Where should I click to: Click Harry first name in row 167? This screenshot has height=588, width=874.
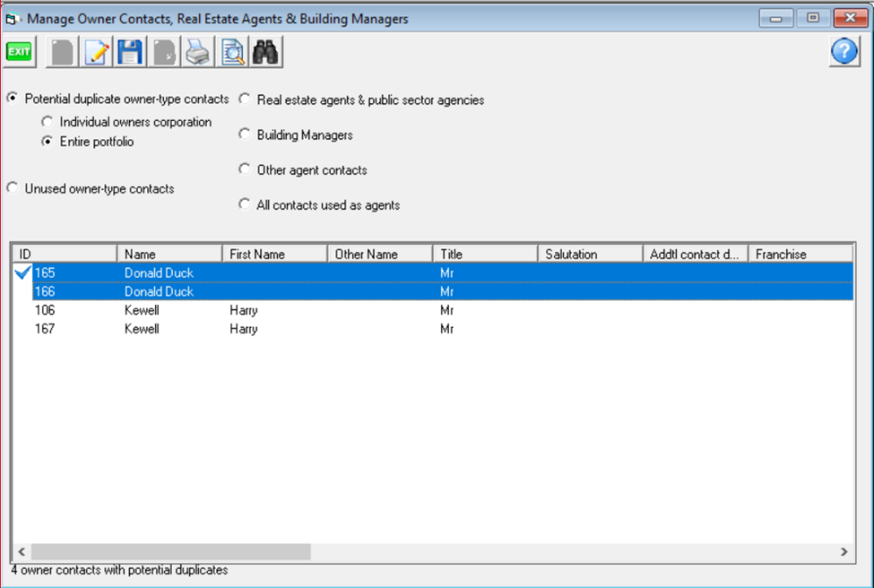pos(244,329)
